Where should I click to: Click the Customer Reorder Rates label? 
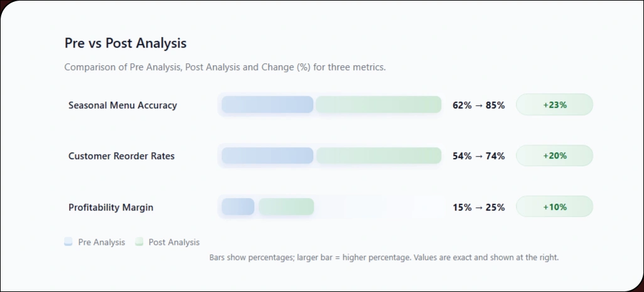coord(121,156)
